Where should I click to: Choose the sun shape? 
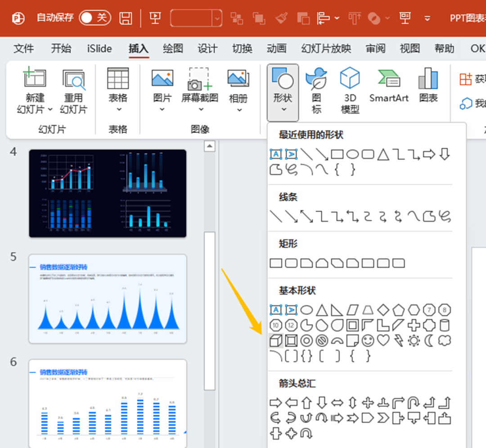[414, 341]
